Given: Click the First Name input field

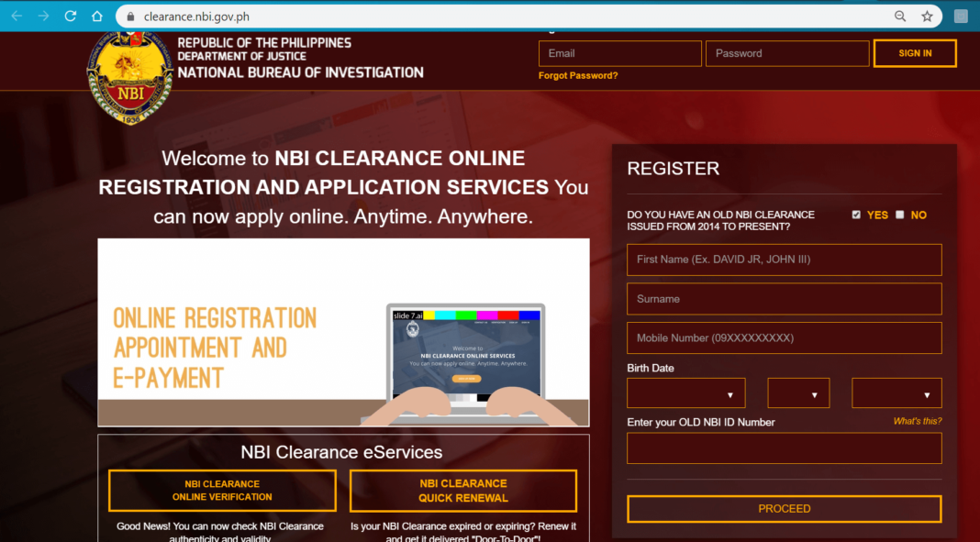Looking at the screenshot, I should [784, 260].
